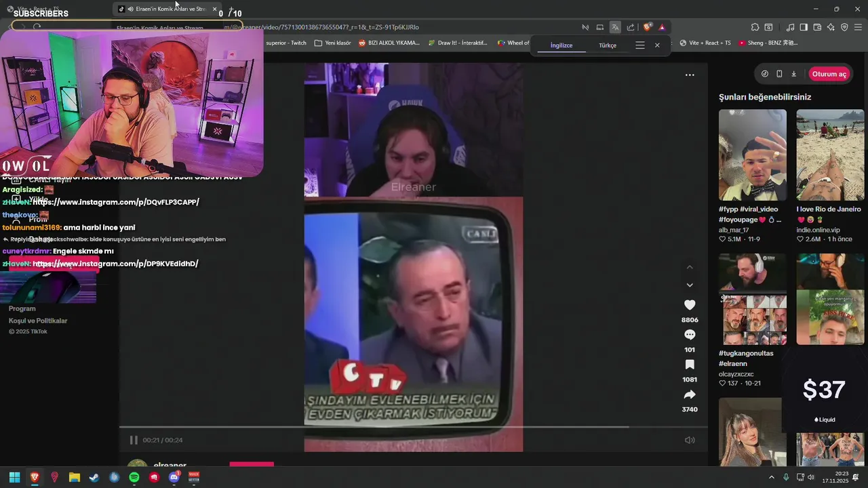Click the download icon beside Oturum aç

(x=793, y=74)
